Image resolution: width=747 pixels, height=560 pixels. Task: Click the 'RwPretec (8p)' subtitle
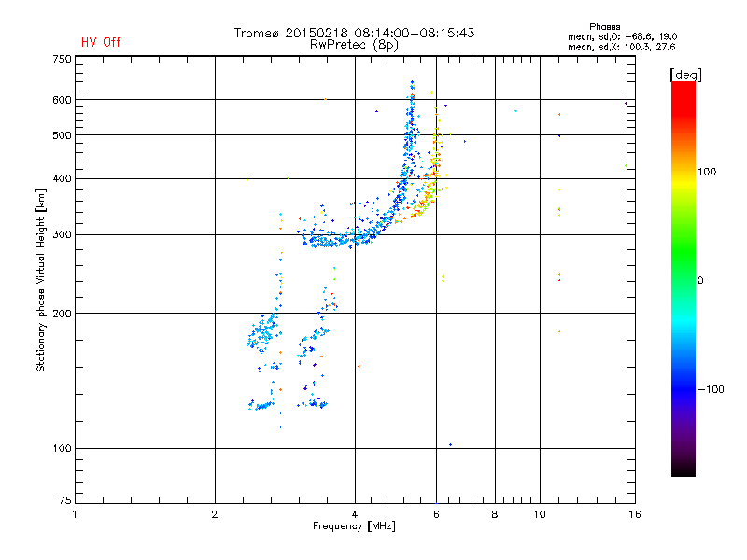pyautogui.click(x=354, y=45)
